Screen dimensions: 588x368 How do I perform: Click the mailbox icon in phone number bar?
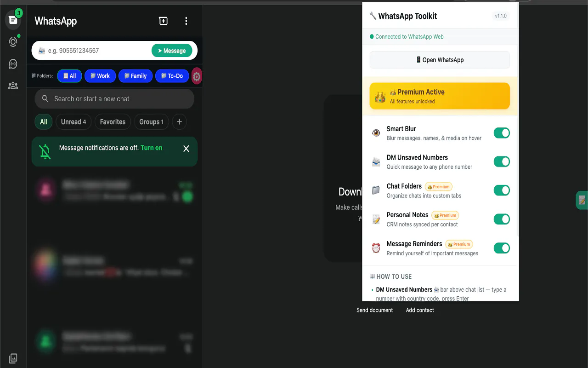click(x=42, y=51)
